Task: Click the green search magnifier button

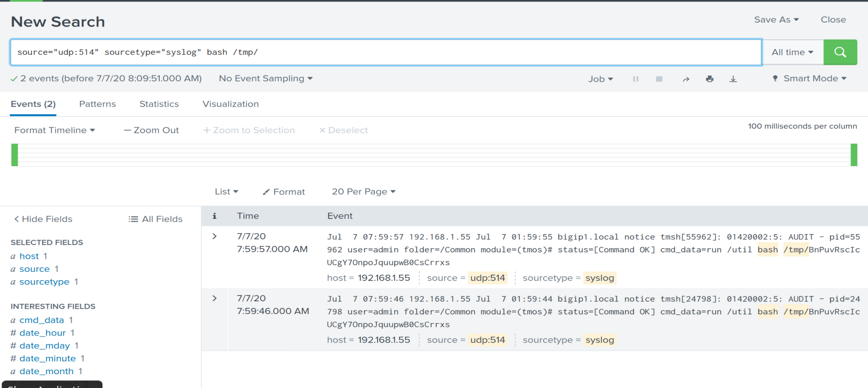Action: tap(840, 52)
